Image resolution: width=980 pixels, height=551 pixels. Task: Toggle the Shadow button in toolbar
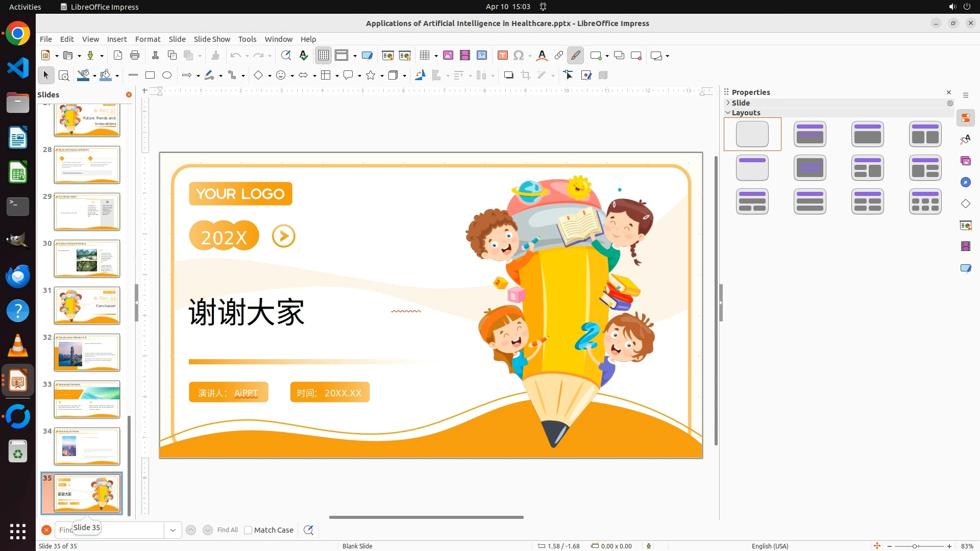(x=508, y=76)
